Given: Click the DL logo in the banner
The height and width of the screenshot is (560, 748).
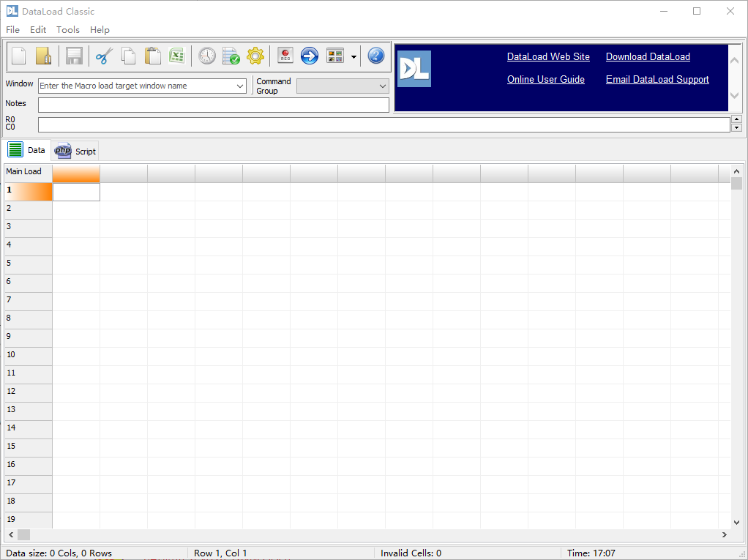Looking at the screenshot, I should [x=414, y=69].
